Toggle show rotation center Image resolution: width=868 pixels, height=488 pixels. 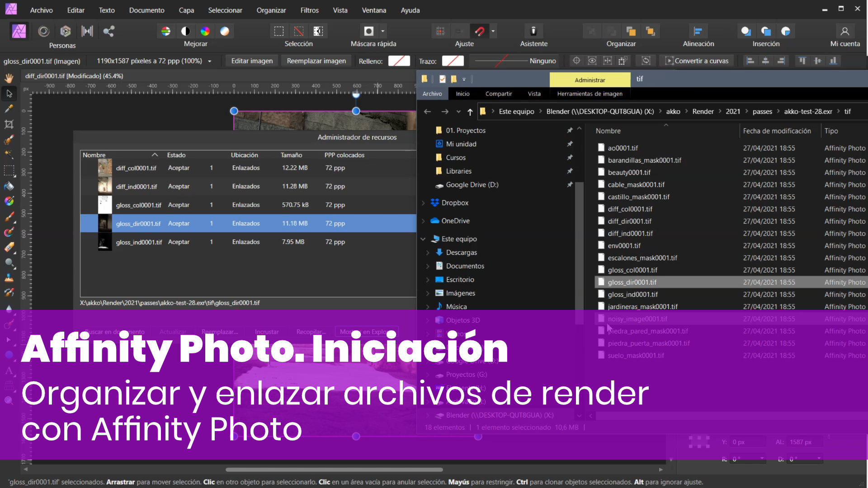576,61
